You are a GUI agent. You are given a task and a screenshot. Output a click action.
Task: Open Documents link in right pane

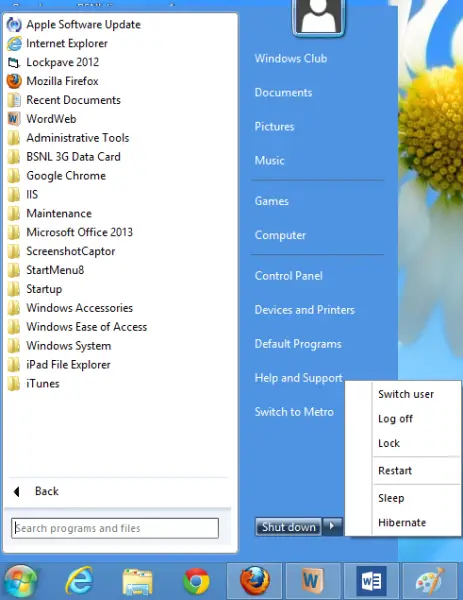coord(283,93)
